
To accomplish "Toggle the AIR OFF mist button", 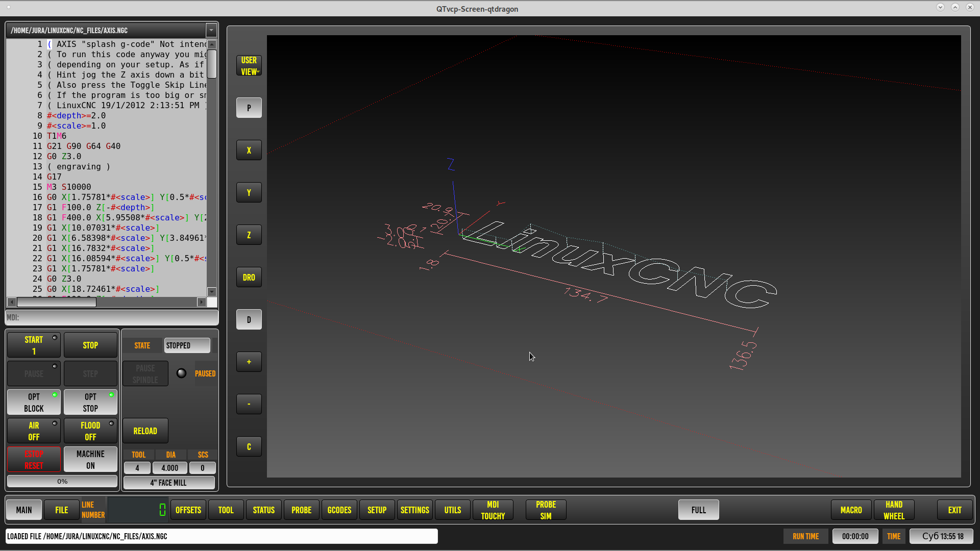I will 34,431.
